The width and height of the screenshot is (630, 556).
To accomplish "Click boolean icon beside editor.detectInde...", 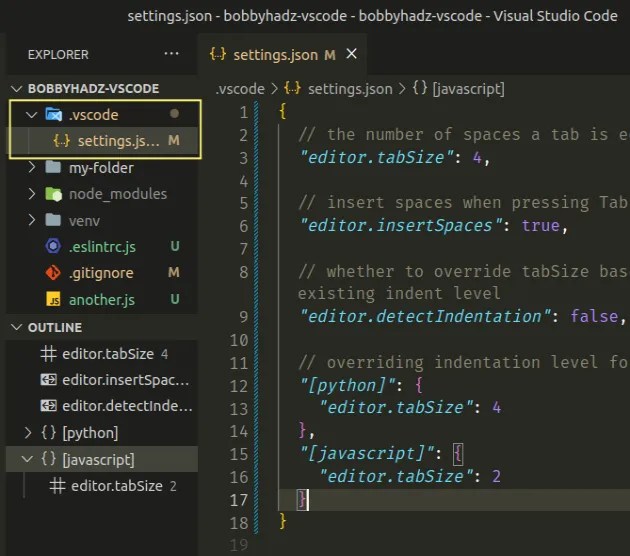I will (x=49, y=406).
